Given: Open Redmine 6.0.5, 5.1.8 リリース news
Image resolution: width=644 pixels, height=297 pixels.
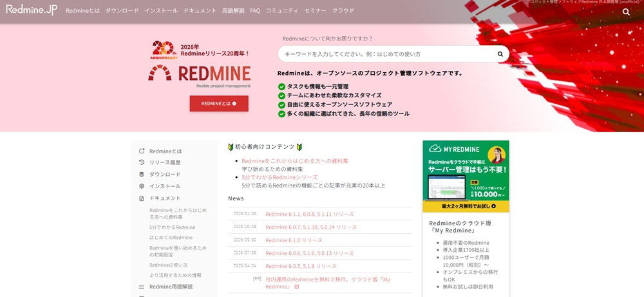Looking at the screenshot, I should pyautogui.click(x=301, y=266).
